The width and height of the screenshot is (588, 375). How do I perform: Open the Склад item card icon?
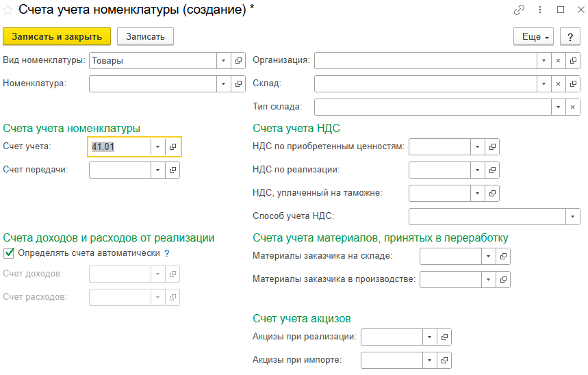[x=573, y=83]
